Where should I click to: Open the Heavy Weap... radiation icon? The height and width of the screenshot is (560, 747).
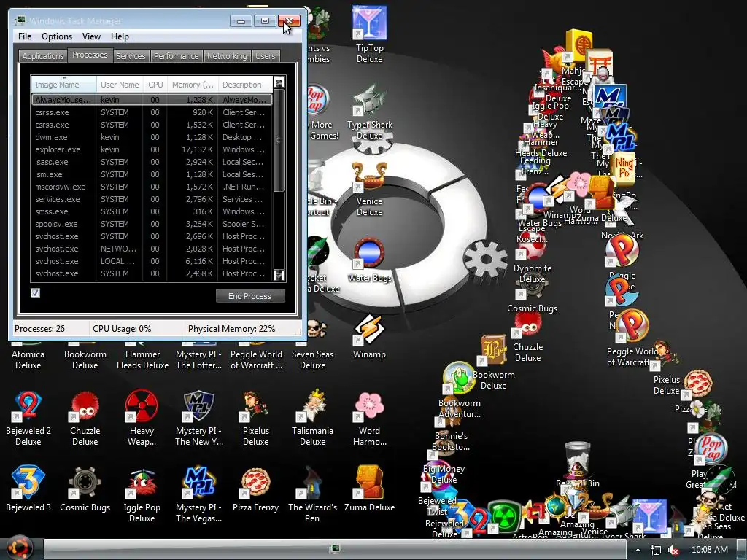click(x=142, y=419)
